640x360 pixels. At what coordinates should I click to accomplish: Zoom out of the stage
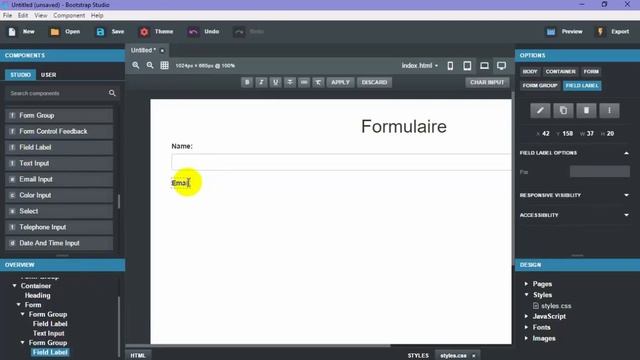(x=150, y=65)
